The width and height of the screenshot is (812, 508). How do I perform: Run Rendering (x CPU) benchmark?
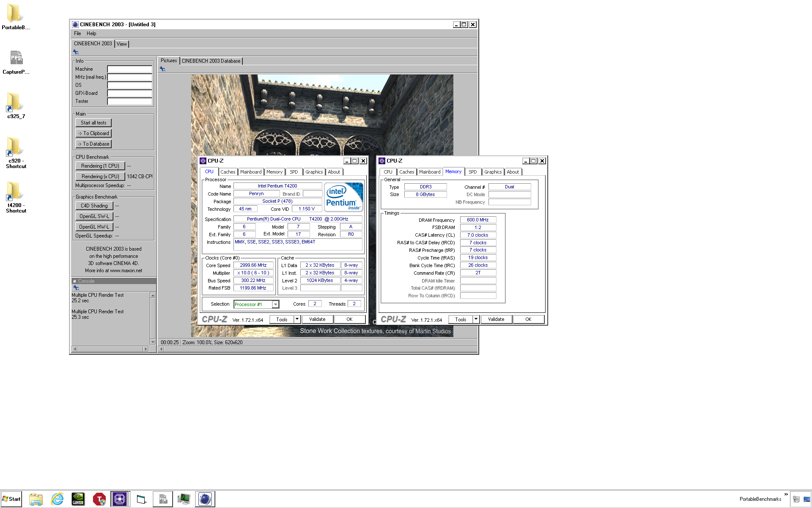pyautogui.click(x=100, y=177)
